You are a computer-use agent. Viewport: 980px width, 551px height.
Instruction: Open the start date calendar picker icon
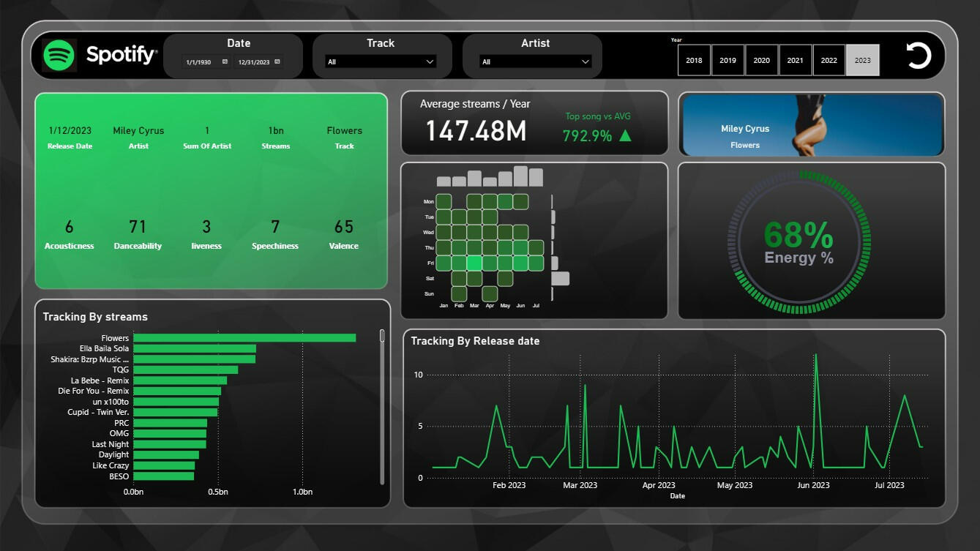click(225, 62)
